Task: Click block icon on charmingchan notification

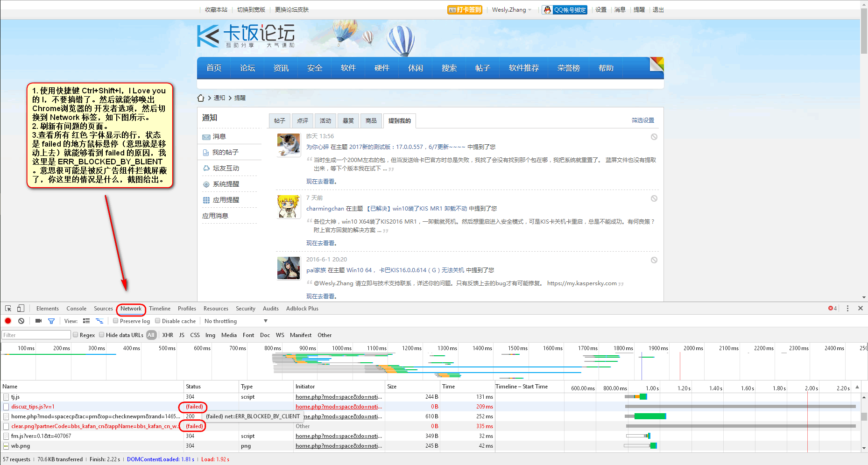Action: [x=654, y=198]
